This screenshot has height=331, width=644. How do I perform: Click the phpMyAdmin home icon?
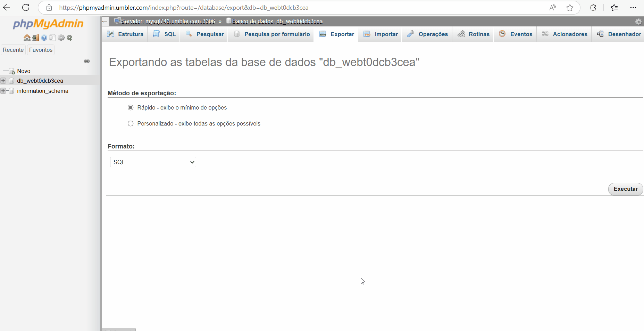(x=27, y=38)
